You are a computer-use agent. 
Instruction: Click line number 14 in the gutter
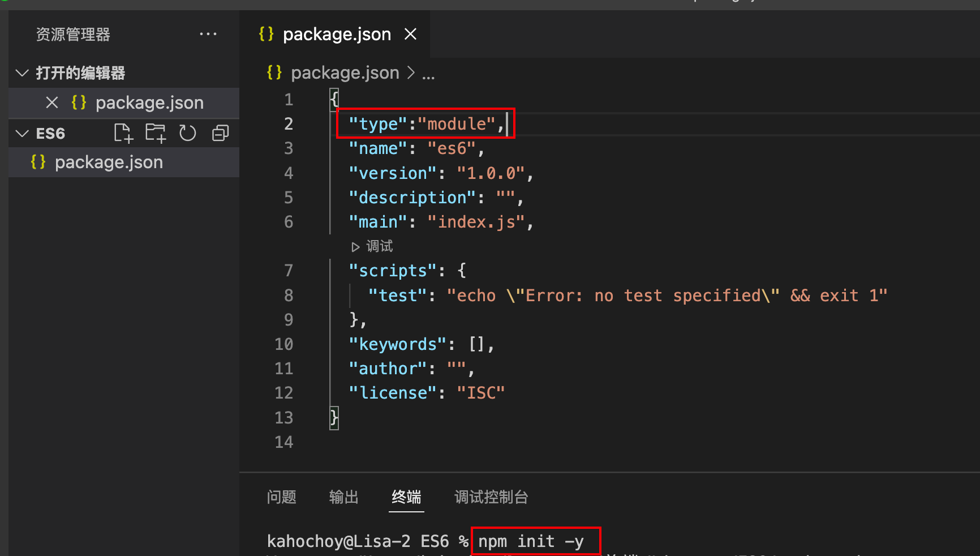(284, 442)
